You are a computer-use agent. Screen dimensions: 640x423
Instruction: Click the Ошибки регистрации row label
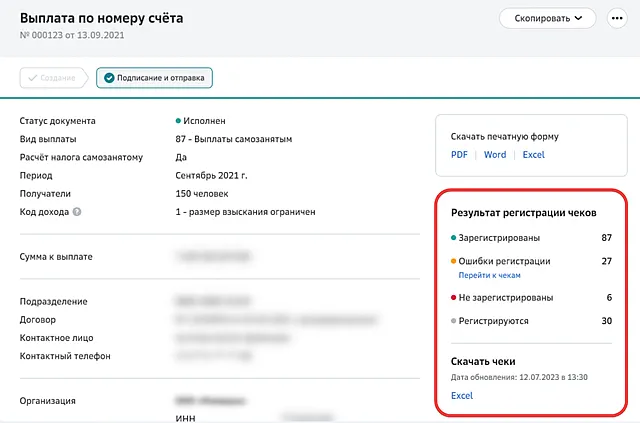[504, 261]
